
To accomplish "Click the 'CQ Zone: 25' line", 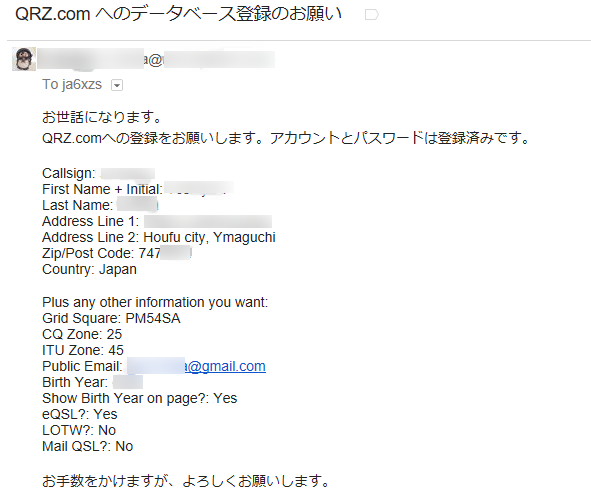I will [x=82, y=334].
